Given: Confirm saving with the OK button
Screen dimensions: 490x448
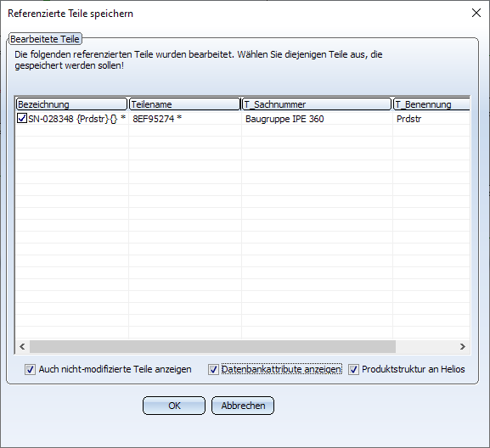Looking at the screenshot, I should pos(174,406).
